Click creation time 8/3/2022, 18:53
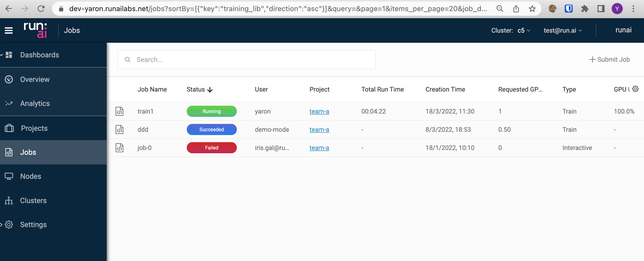The height and width of the screenshot is (261, 644). click(x=448, y=129)
